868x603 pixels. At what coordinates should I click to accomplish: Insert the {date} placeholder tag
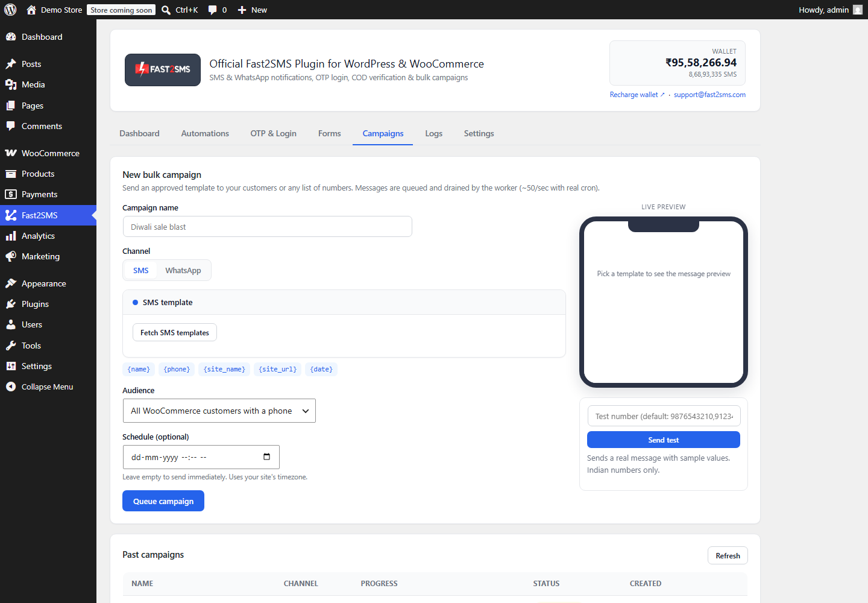click(x=321, y=369)
